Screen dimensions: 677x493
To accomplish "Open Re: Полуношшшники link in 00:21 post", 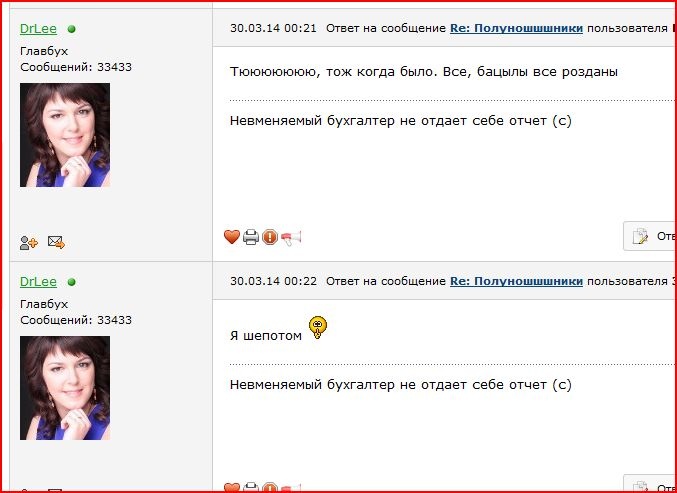I will (x=516, y=28).
